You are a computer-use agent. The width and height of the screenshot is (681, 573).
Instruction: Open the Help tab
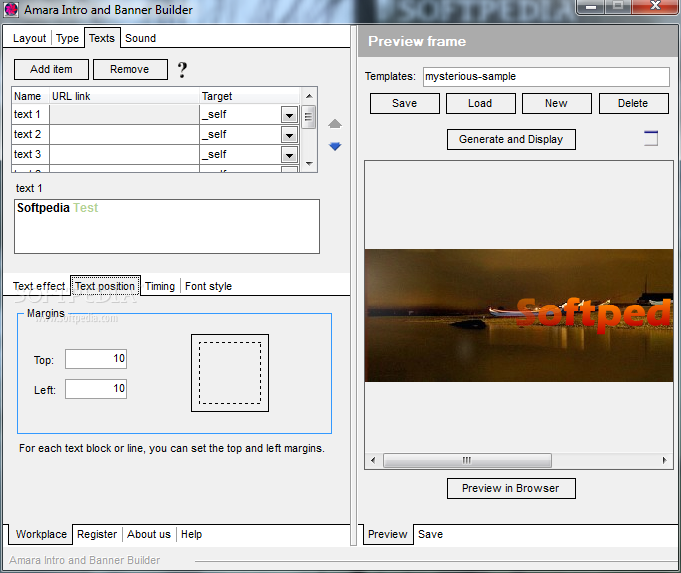pyautogui.click(x=191, y=534)
